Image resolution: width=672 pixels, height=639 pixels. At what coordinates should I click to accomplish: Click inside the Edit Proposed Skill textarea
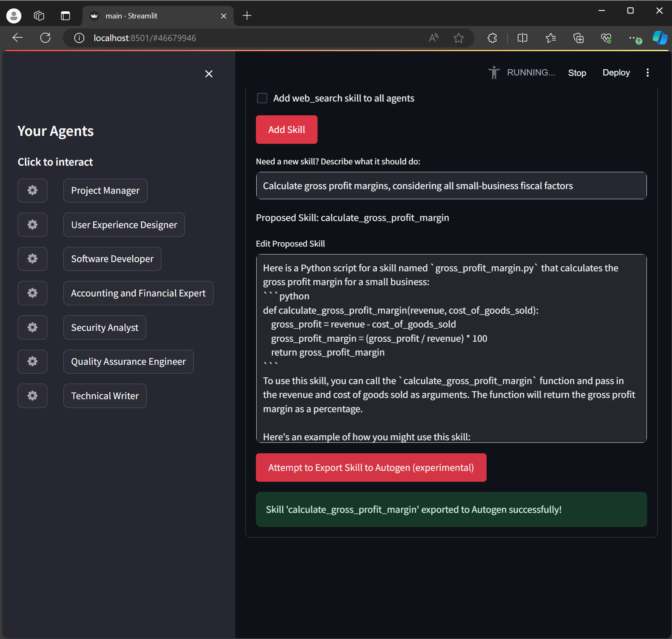pyautogui.click(x=451, y=348)
